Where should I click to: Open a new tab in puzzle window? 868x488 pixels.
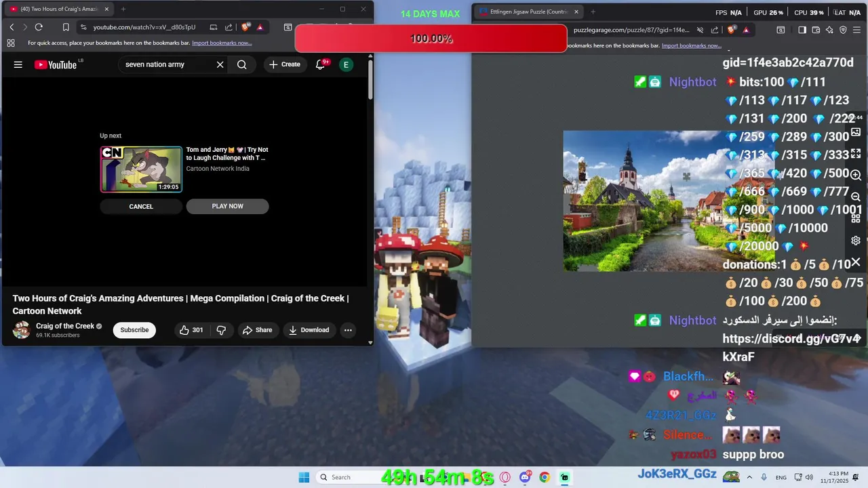593,12
